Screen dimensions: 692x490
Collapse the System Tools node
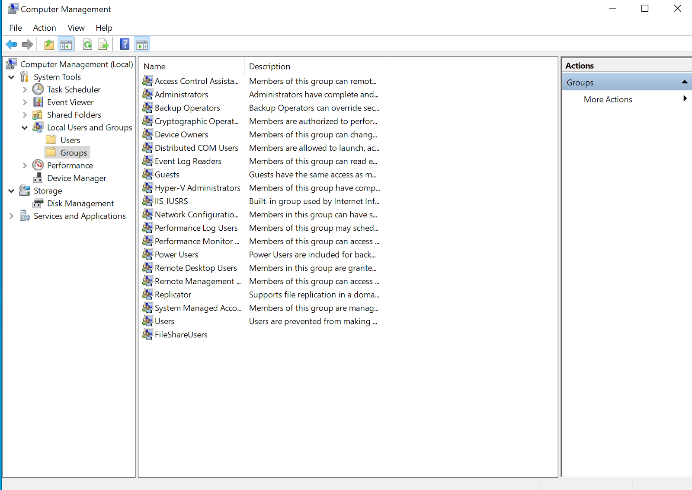11,77
